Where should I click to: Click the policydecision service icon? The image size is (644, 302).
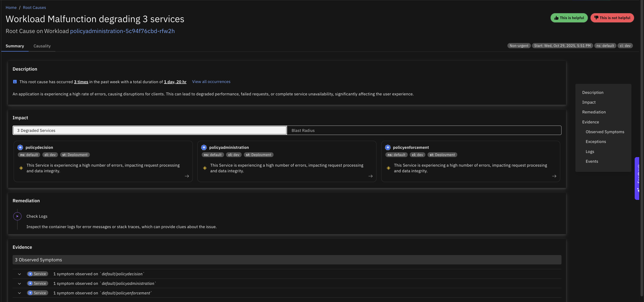pyautogui.click(x=20, y=147)
